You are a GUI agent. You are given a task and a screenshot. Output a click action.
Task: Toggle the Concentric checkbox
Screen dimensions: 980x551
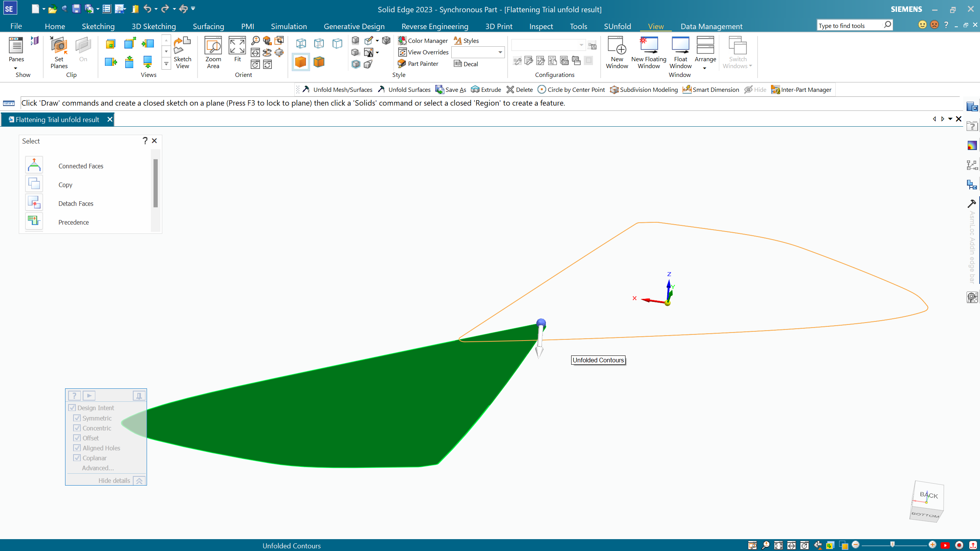tap(77, 428)
